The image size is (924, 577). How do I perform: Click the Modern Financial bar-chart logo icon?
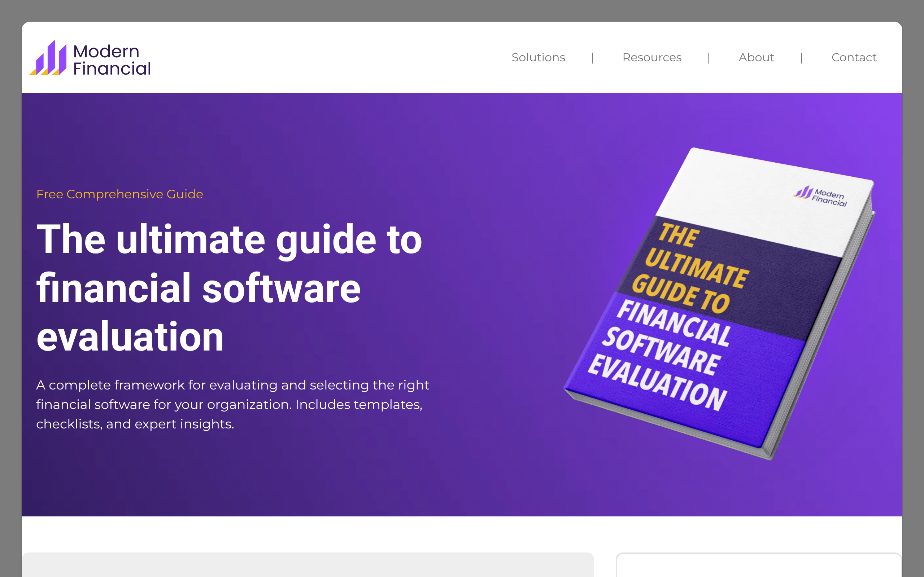tap(48, 58)
